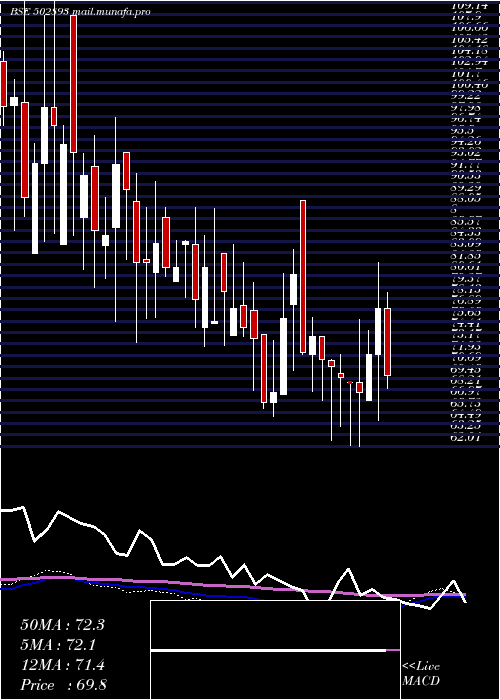Click the 109.14 price axis label
This screenshot has width=500, height=700.
[469, 6]
